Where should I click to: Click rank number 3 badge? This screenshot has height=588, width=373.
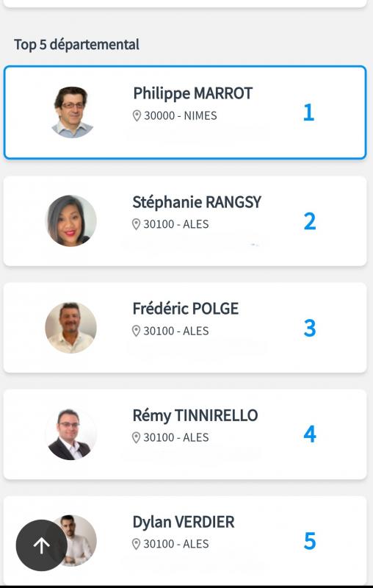(310, 328)
